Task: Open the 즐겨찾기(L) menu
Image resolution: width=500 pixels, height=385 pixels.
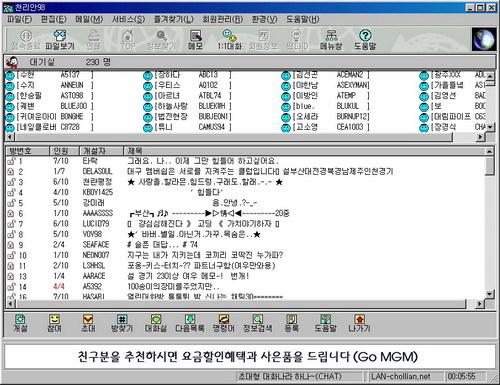Action: [174, 19]
